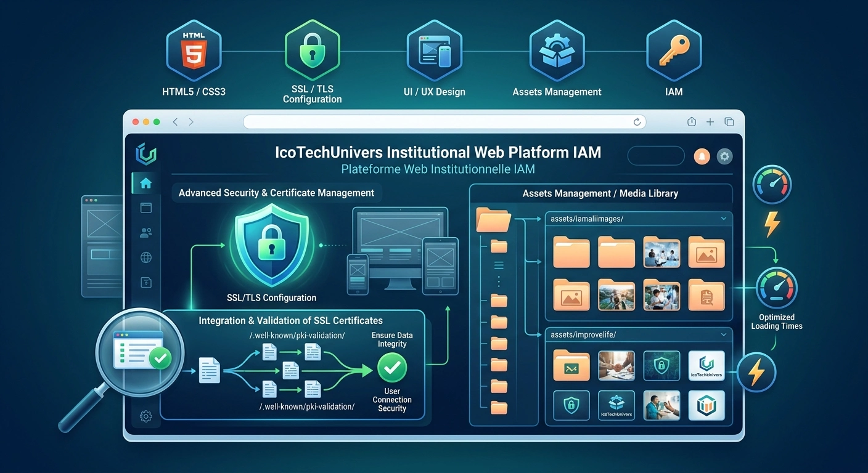Click the Optimized Loading Times gauge
This screenshot has height=473, width=868.
[x=776, y=288]
